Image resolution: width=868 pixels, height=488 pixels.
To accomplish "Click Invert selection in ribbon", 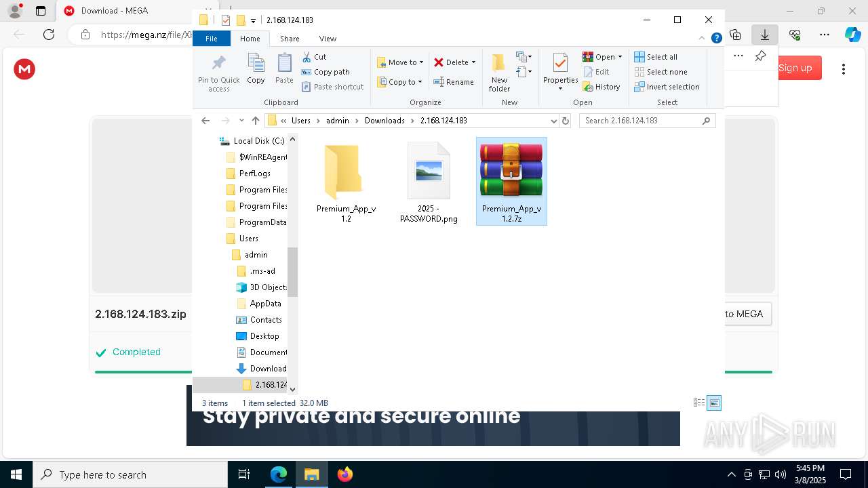I will click(x=667, y=87).
